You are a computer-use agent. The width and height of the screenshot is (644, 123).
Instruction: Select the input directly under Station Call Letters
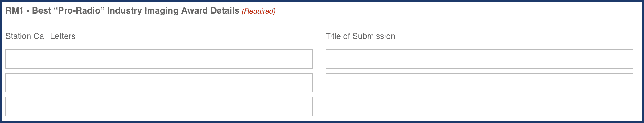click(159, 59)
